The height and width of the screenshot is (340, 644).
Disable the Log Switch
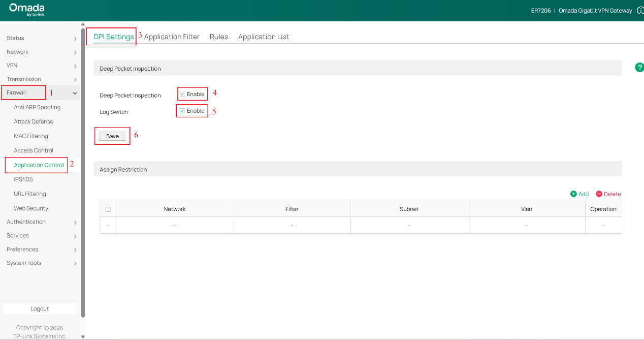click(x=181, y=111)
